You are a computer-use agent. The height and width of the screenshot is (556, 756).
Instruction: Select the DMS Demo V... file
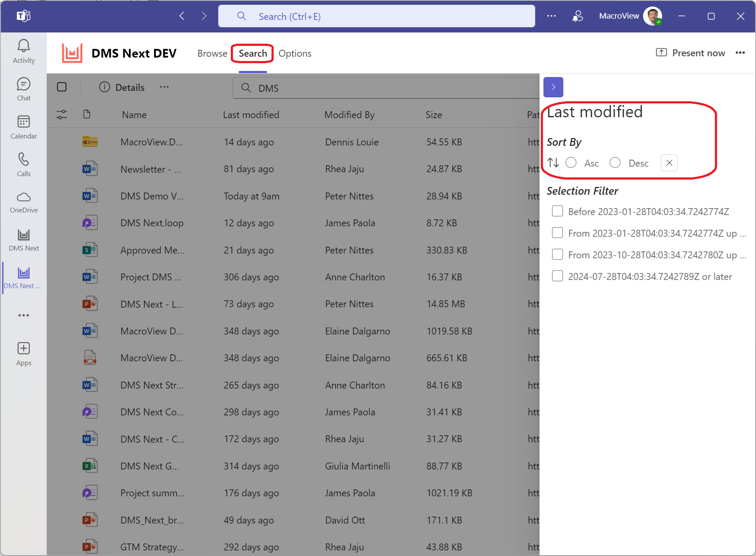(152, 196)
